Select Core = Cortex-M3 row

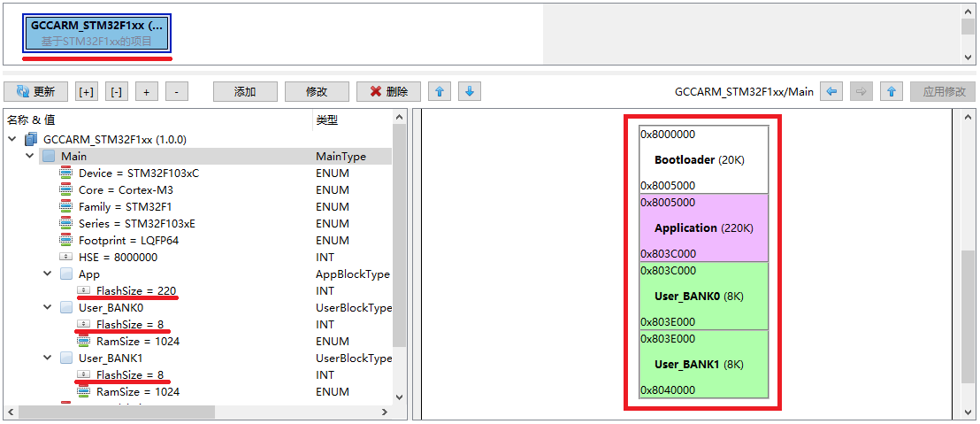(x=126, y=190)
